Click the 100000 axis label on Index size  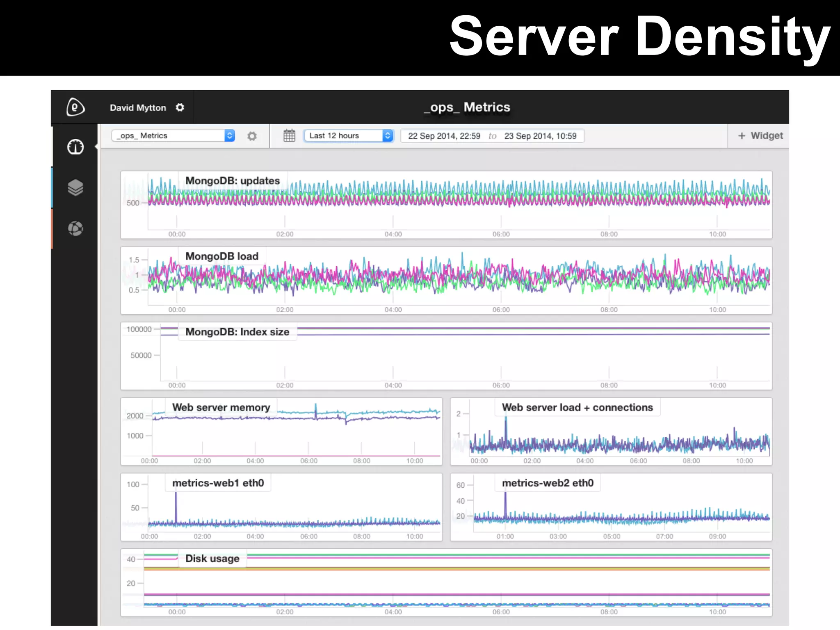[x=139, y=329]
